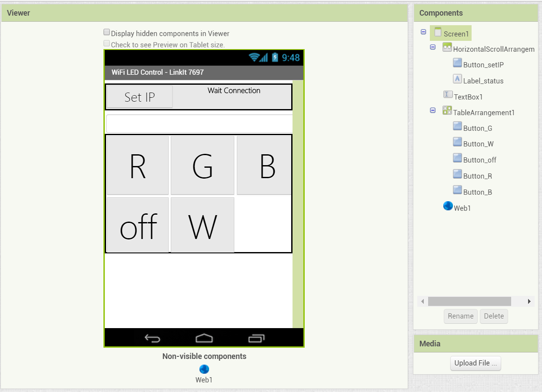Select the G button in the preview
Screen dimensions: 542x392
203,165
